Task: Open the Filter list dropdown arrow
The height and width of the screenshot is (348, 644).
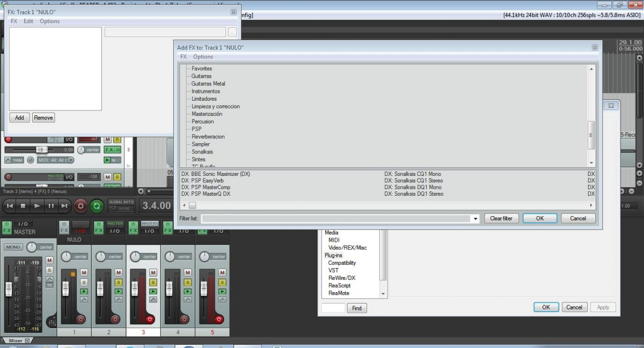Action: 475,219
